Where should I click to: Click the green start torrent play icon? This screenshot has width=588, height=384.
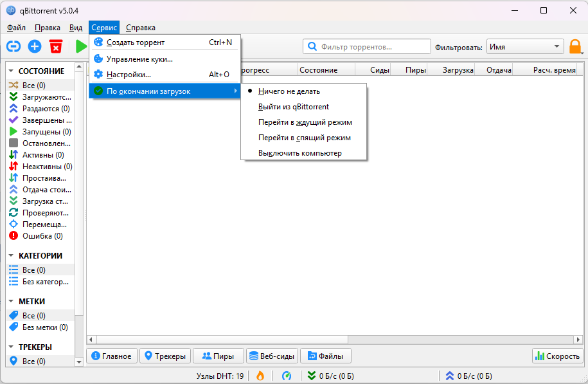(81, 46)
